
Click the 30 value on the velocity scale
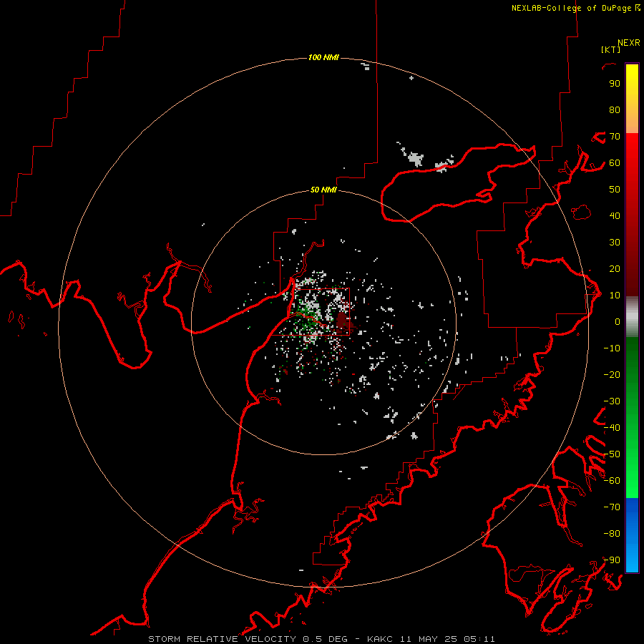click(615, 243)
